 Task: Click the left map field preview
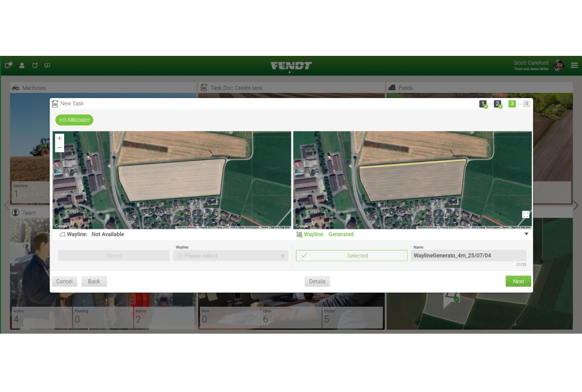coord(172,180)
